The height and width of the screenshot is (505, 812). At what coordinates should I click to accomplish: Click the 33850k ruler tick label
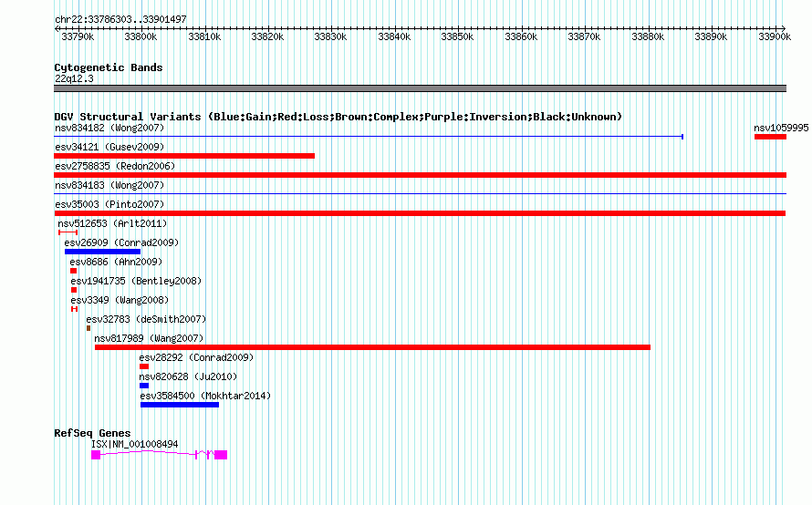458,36
